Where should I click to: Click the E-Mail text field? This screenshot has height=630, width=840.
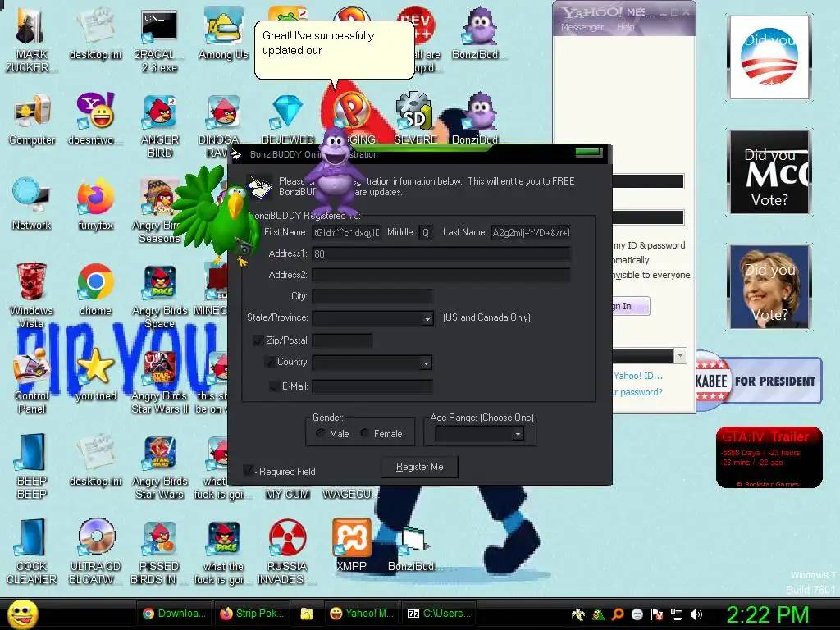(373, 386)
